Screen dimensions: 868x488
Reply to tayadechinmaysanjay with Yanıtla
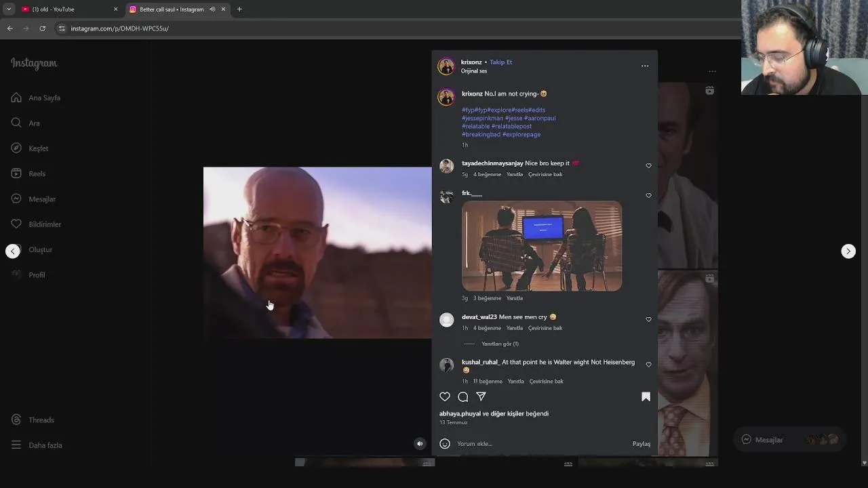tap(515, 175)
